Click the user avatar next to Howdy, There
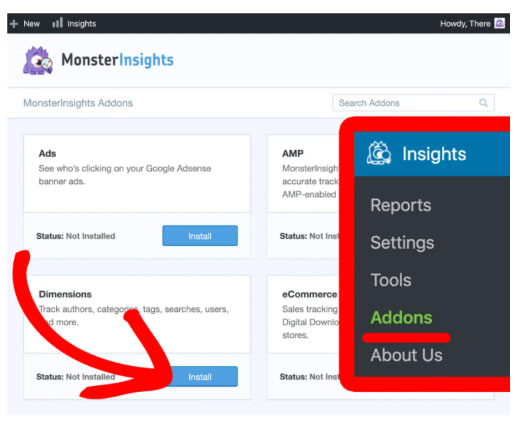Screen dimensions: 522x425 500,23
